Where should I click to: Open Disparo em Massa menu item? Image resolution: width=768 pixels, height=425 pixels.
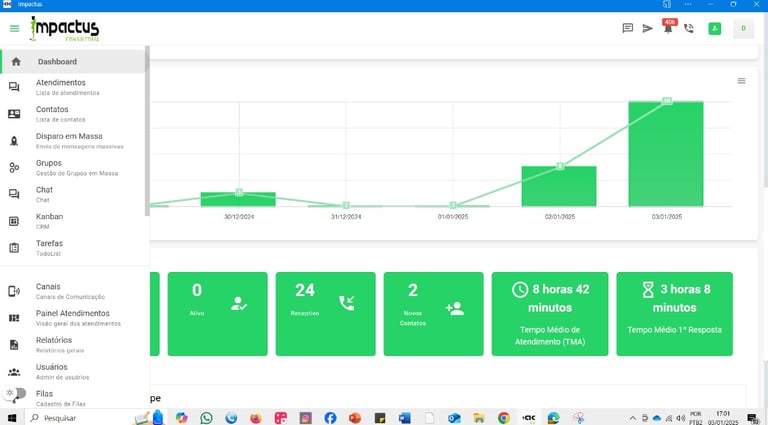tap(73, 141)
